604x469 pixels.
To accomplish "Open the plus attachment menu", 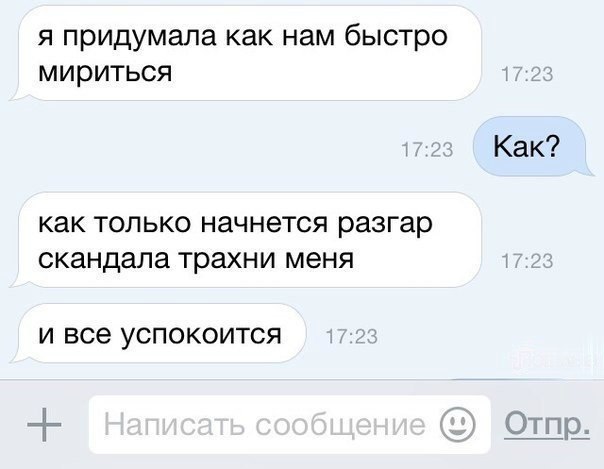I will [44, 425].
